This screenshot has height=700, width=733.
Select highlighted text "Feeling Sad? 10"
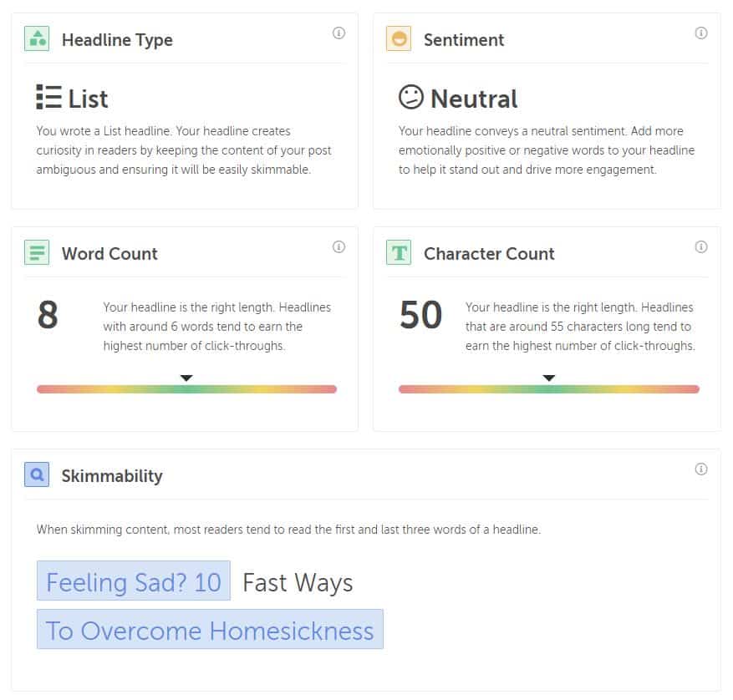click(x=134, y=581)
